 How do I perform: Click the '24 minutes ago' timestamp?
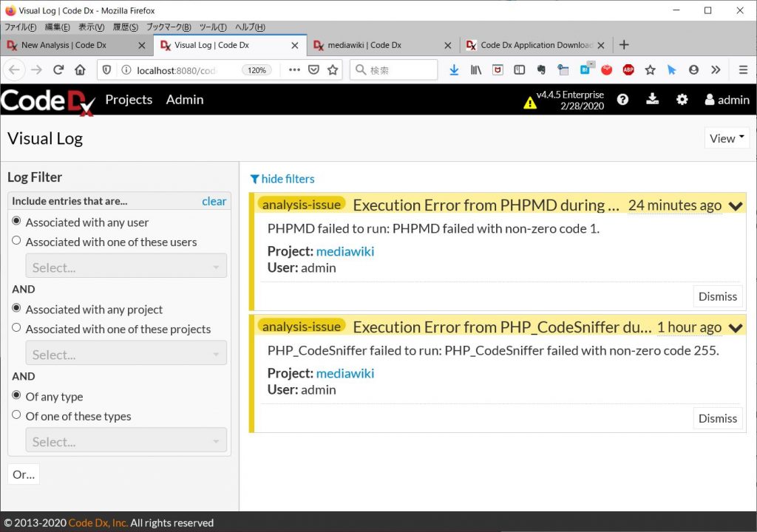(x=674, y=205)
